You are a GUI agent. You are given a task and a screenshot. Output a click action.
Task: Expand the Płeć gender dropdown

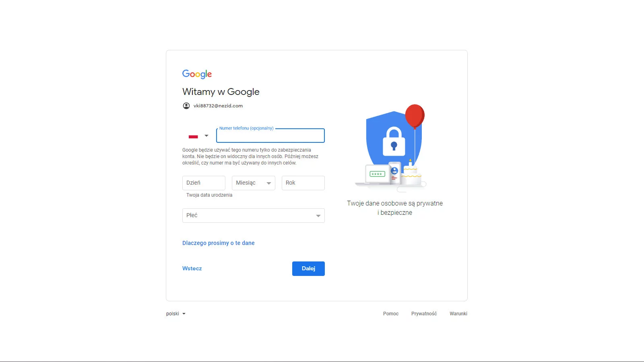click(254, 216)
